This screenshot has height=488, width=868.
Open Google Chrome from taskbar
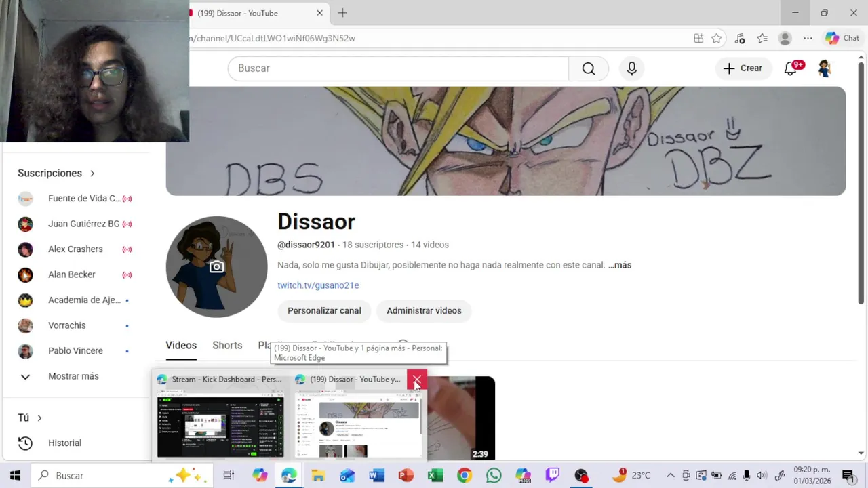click(x=464, y=476)
